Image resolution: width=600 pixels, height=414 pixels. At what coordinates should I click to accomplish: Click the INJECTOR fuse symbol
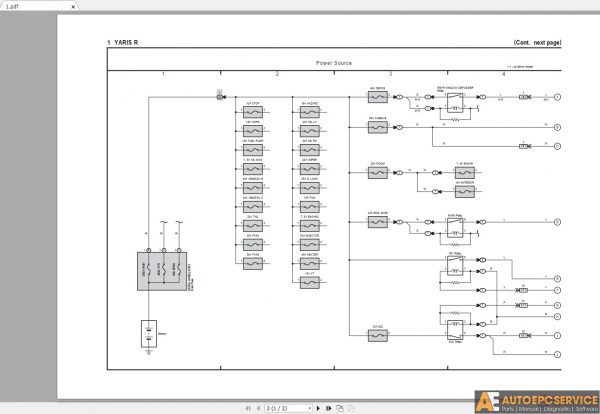(x=310, y=244)
